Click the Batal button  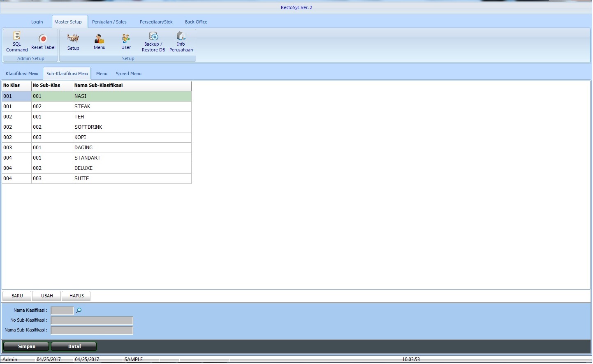coord(74,346)
